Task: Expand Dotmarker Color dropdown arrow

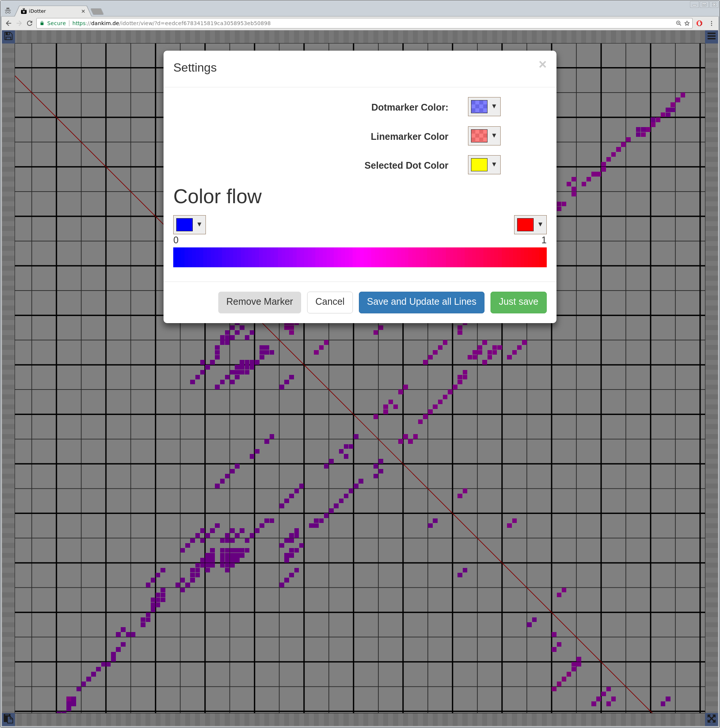Action: tap(494, 106)
